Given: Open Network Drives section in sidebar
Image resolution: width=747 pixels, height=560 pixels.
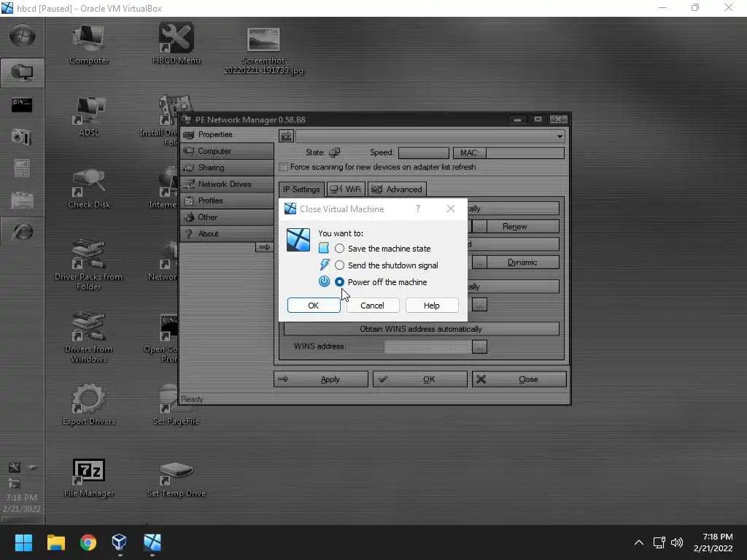Looking at the screenshot, I should point(228,184).
